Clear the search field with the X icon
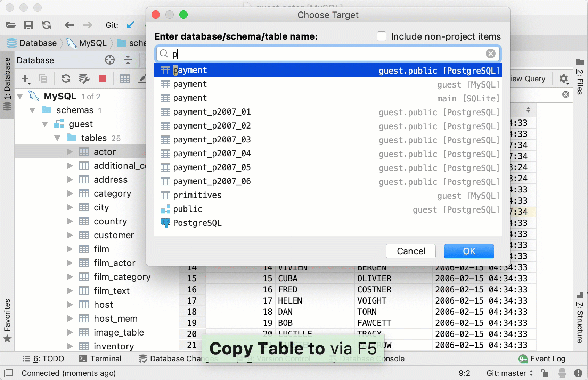 coord(491,53)
